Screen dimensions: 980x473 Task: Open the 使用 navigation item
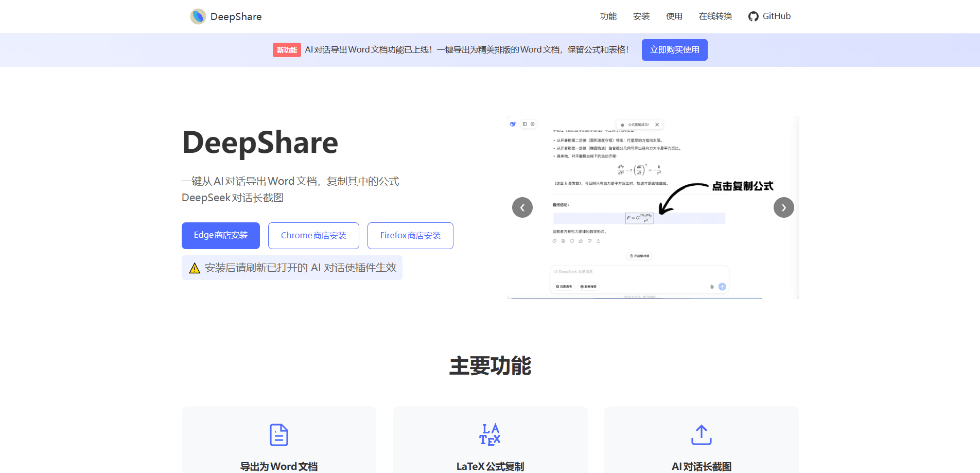pos(674,16)
